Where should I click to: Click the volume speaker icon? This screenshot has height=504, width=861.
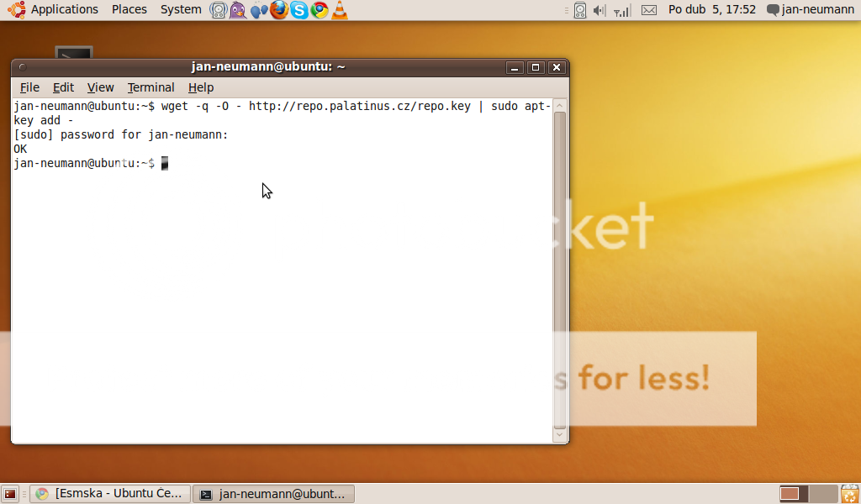pos(600,10)
